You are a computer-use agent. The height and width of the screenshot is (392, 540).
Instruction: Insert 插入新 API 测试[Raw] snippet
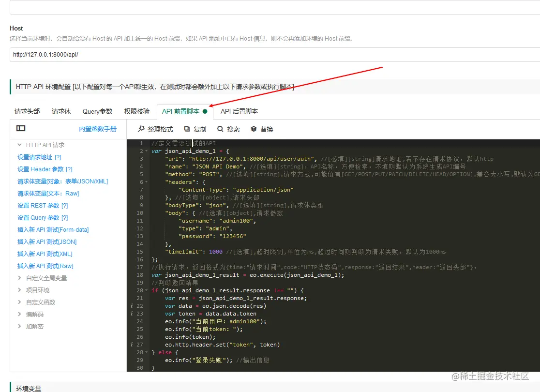click(45, 266)
